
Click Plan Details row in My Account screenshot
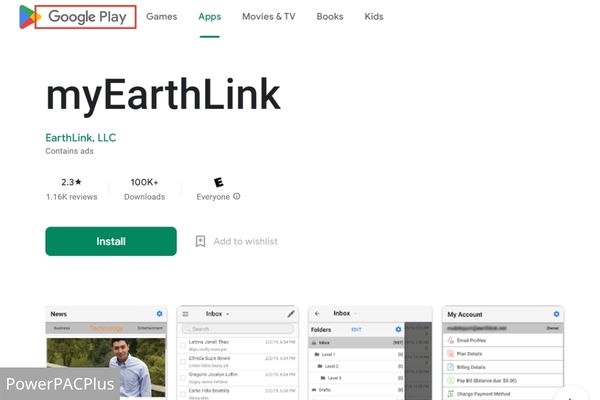click(x=503, y=354)
